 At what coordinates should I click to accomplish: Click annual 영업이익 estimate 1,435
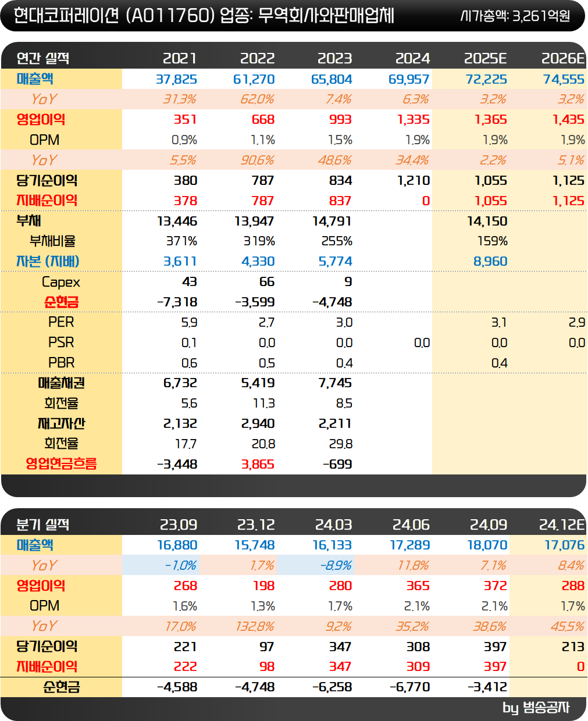(x=568, y=120)
